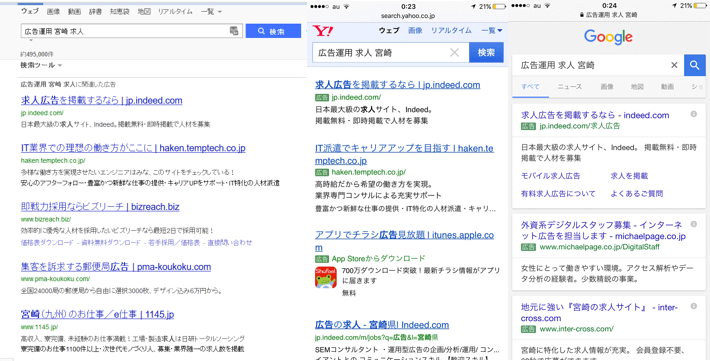This screenshot has height=361, width=710.
Task: Select the 知恵袋 tab in desktop search
Action: 120,11
